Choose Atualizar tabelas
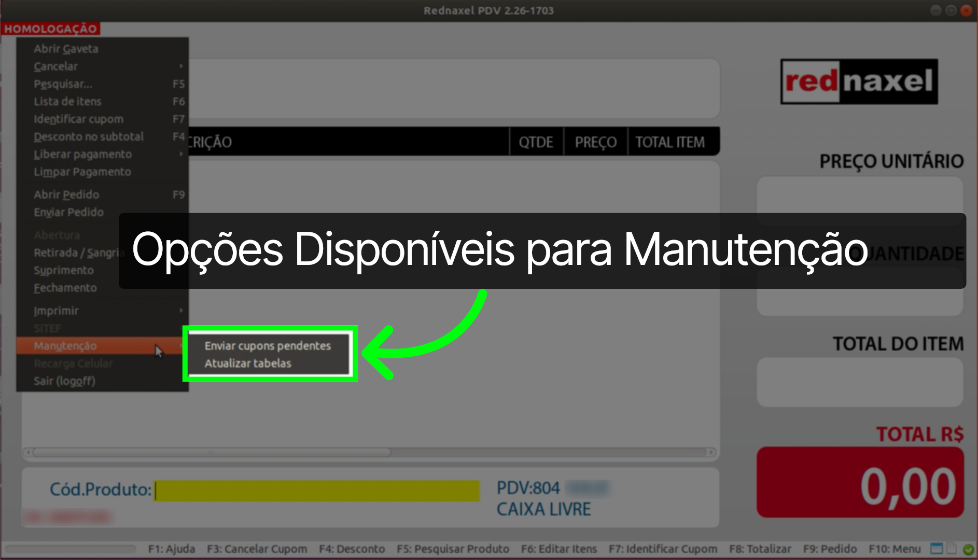 (x=248, y=363)
